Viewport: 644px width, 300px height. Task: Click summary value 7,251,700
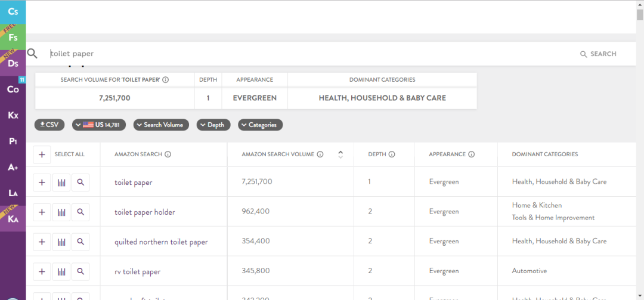pyautogui.click(x=115, y=98)
